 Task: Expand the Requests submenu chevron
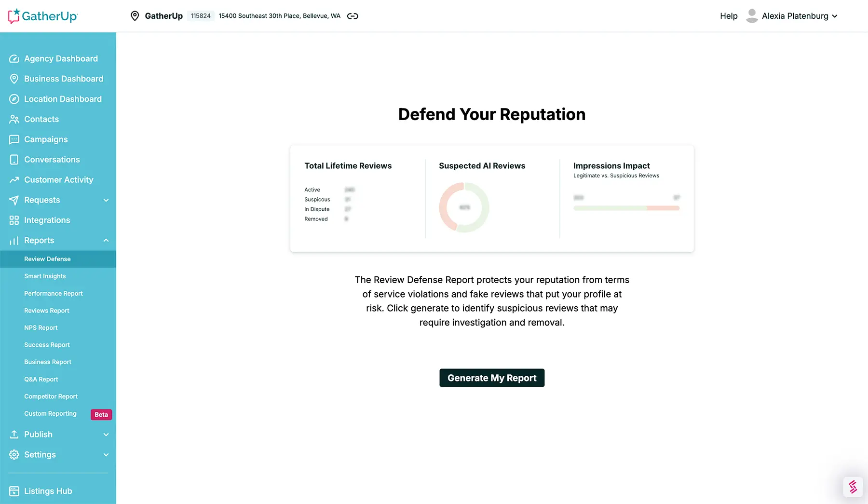(x=106, y=200)
